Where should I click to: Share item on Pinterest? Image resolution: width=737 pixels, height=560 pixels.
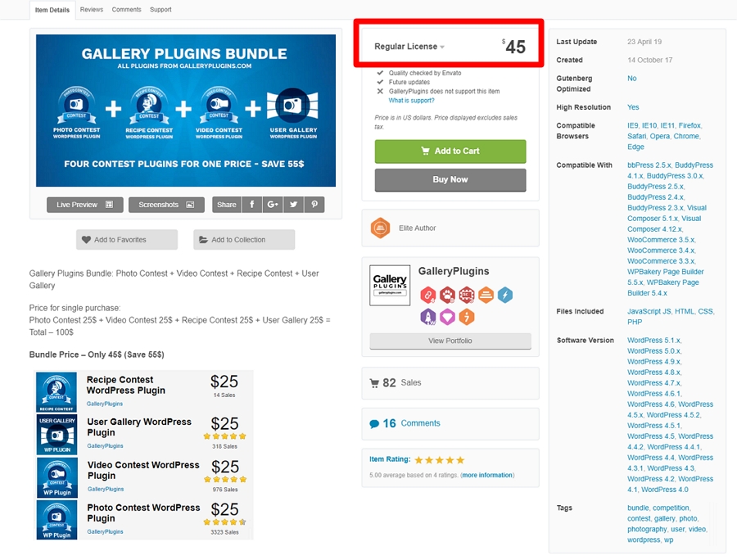coord(314,205)
